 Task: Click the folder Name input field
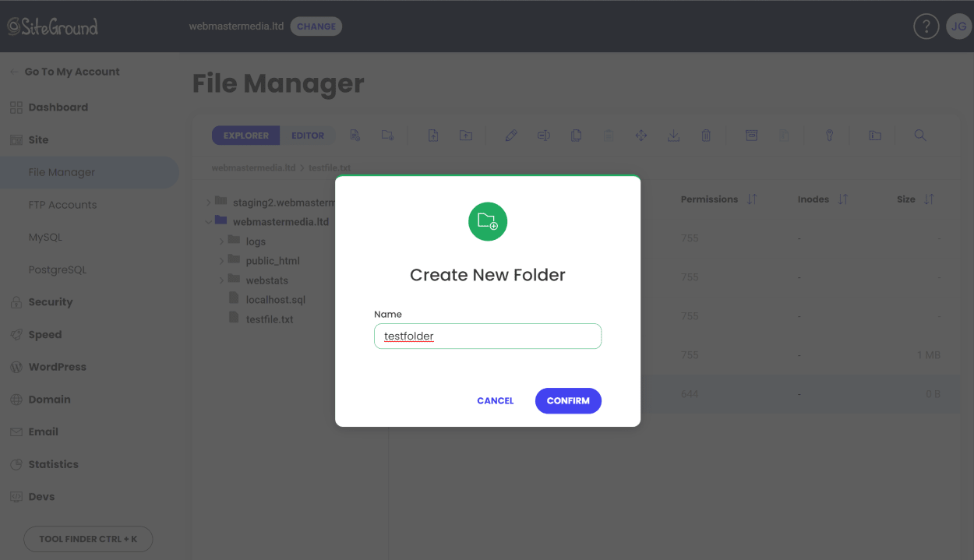point(488,336)
